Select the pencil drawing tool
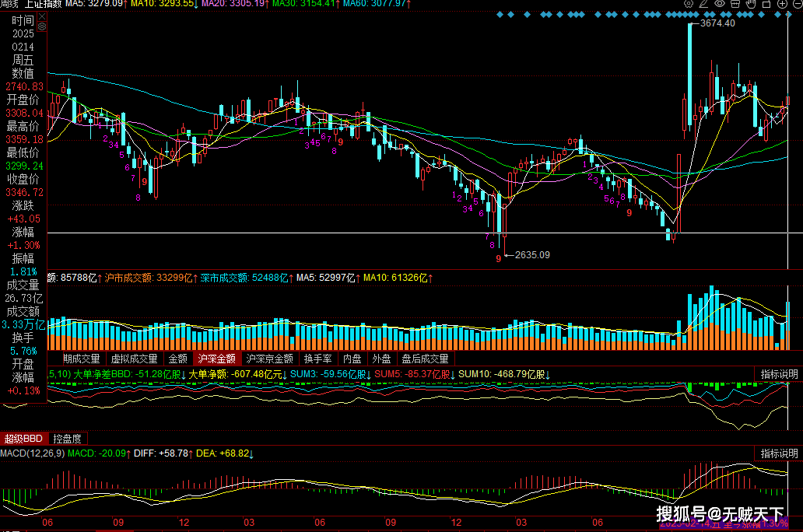The height and width of the screenshot is (532, 803). click(703, 4)
